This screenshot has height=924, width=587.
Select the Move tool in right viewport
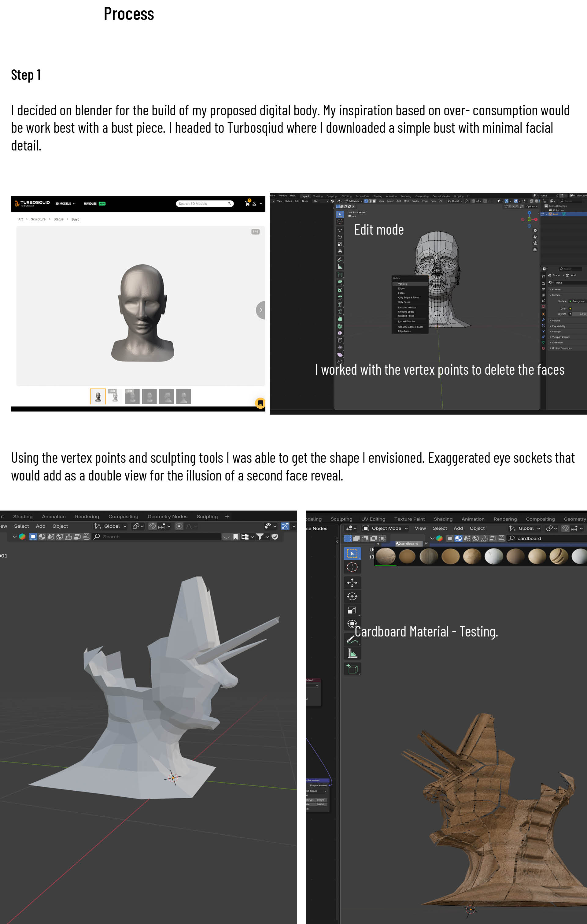tap(352, 582)
